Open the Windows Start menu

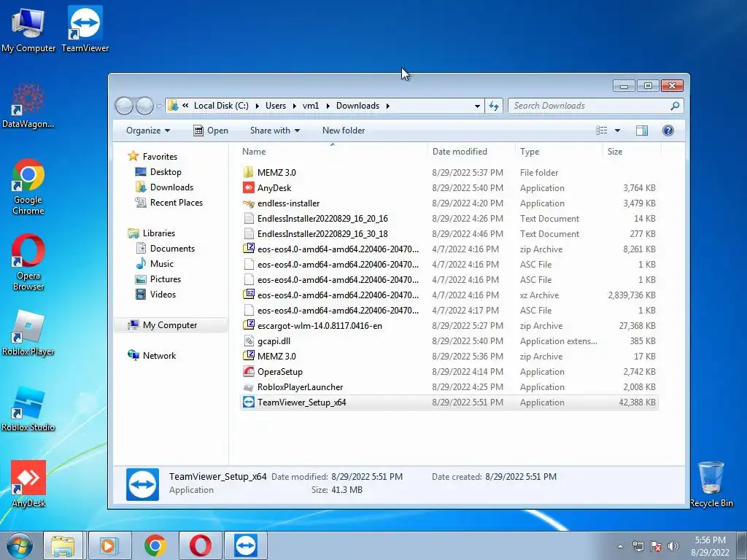(19, 545)
